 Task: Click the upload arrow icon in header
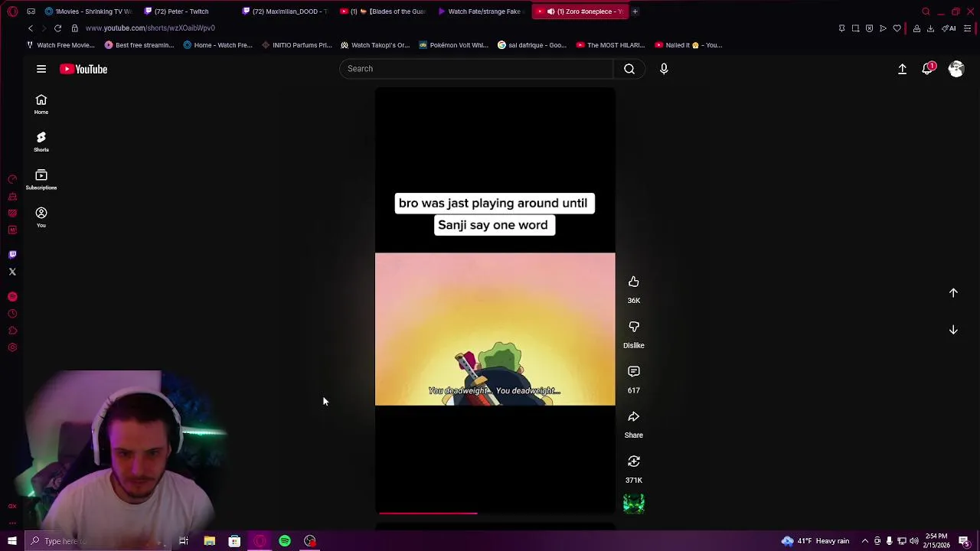coord(902,69)
